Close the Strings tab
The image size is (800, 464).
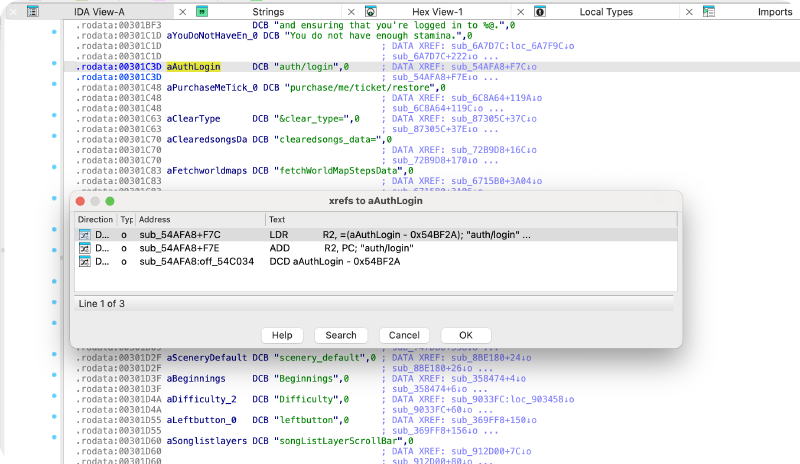(351, 12)
